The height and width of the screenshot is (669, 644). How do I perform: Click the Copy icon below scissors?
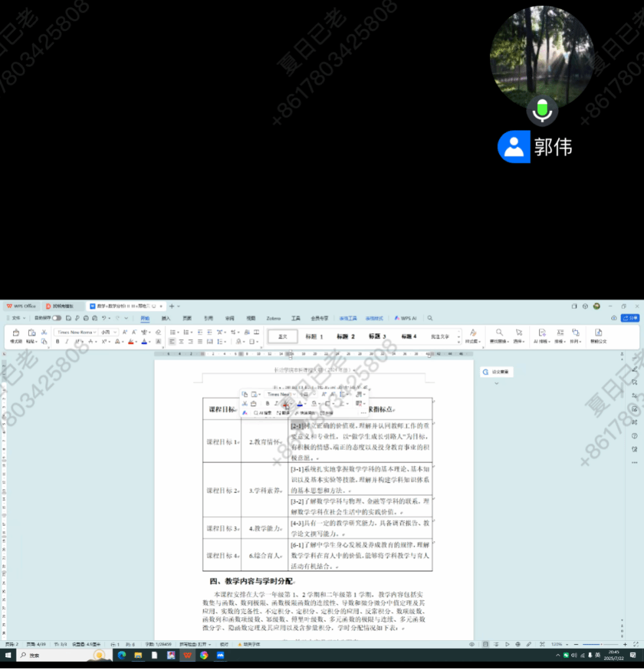[x=44, y=341]
